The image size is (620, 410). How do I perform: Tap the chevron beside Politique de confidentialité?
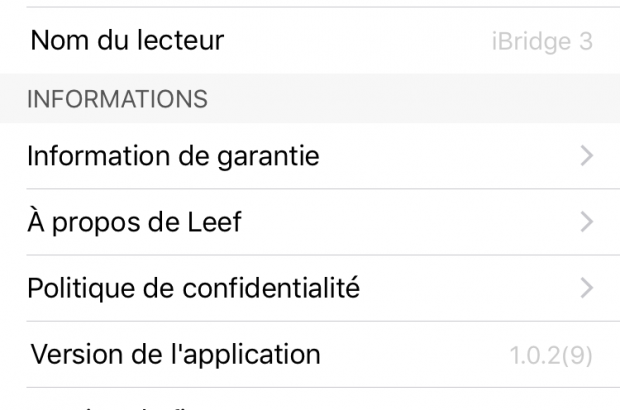point(587,289)
